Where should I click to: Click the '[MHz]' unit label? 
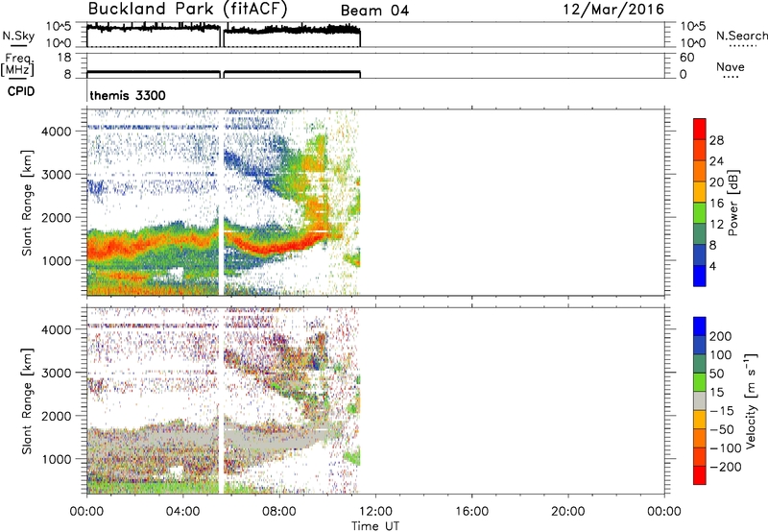click(17, 69)
